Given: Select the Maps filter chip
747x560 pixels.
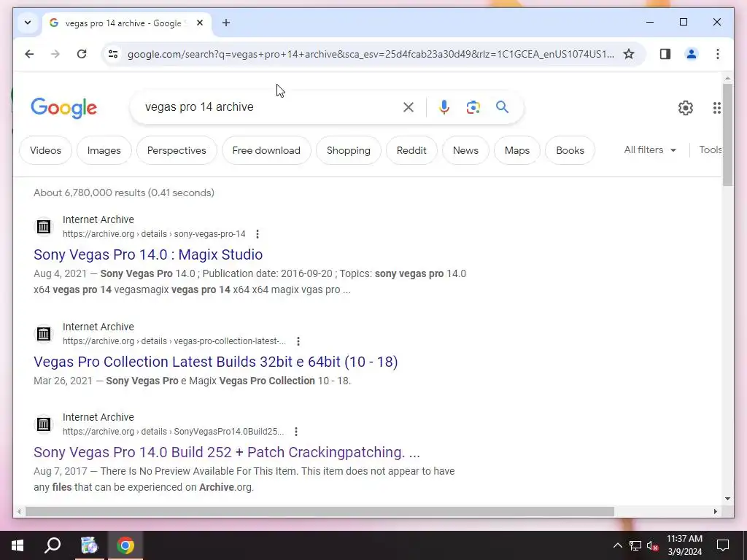Looking at the screenshot, I should tap(517, 150).
